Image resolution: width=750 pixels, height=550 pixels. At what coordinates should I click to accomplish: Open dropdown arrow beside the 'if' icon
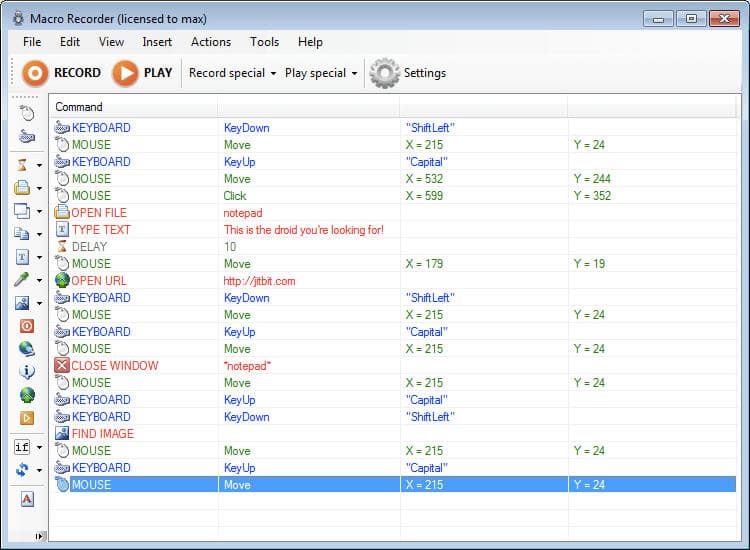point(39,448)
